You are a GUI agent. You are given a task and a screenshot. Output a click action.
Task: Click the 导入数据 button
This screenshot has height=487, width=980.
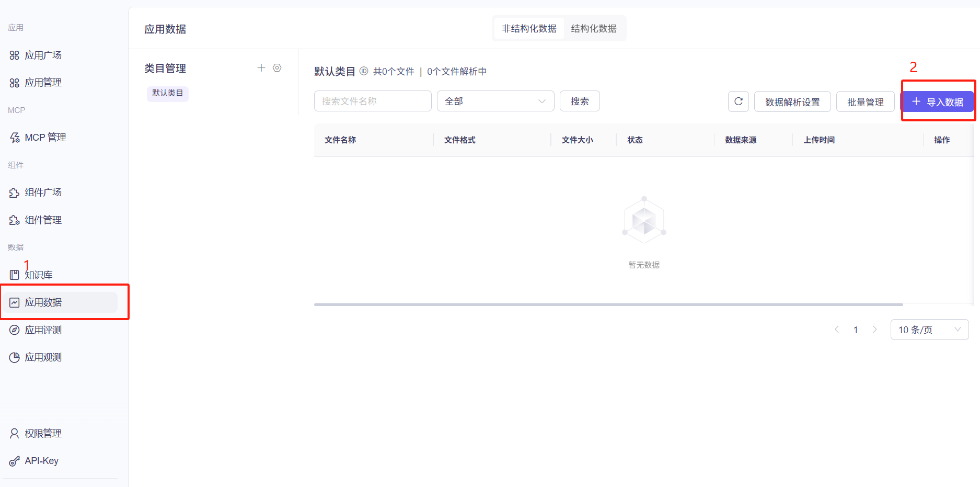pos(938,101)
